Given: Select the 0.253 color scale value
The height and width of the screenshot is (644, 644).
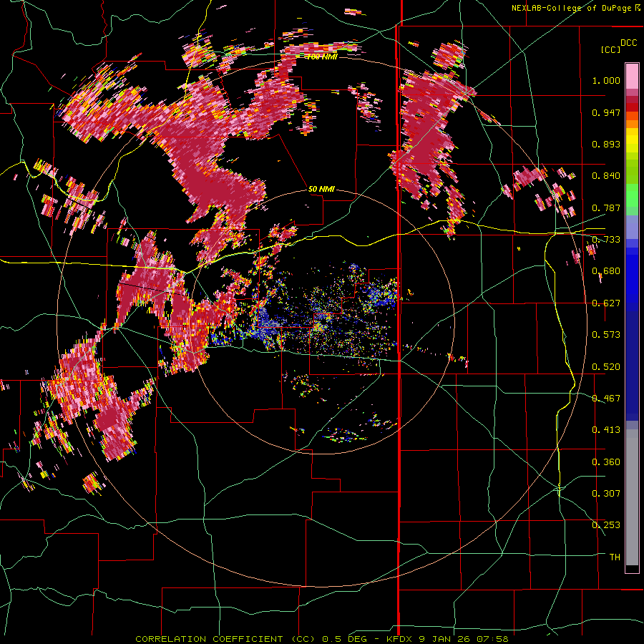Looking at the screenshot, I should coord(606,525).
